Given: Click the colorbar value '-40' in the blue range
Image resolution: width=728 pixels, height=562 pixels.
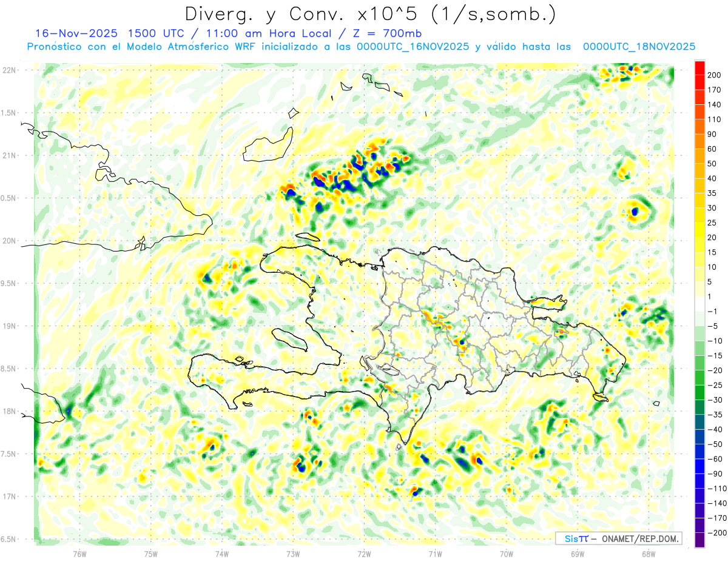Looking at the screenshot, I should coord(715,430).
